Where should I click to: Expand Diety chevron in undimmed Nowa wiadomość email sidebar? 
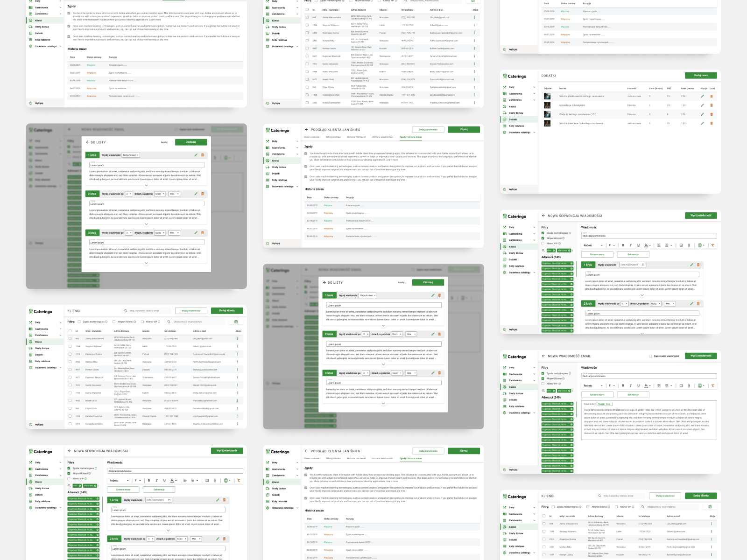[534, 368]
